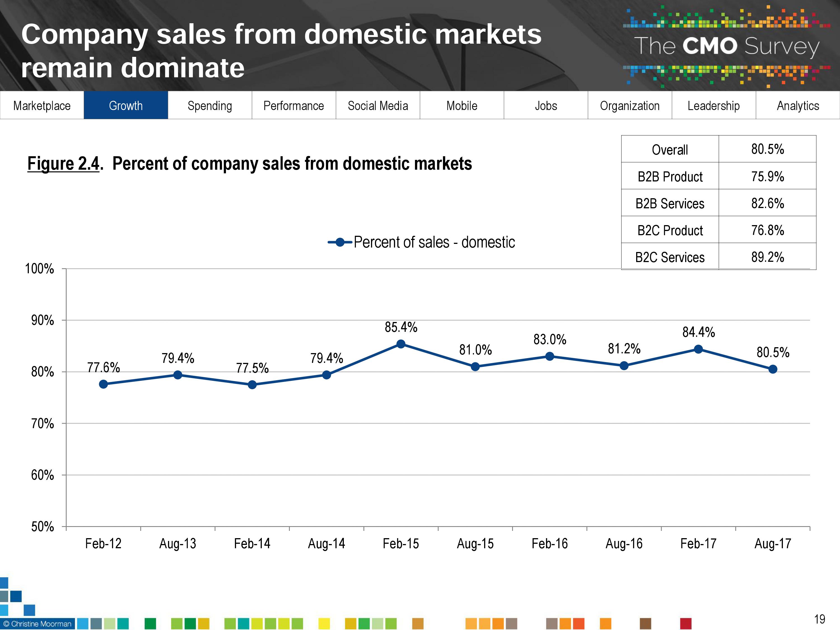Select the Feb-15 data point at 85.4%
The height and width of the screenshot is (630, 840).
(x=401, y=344)
